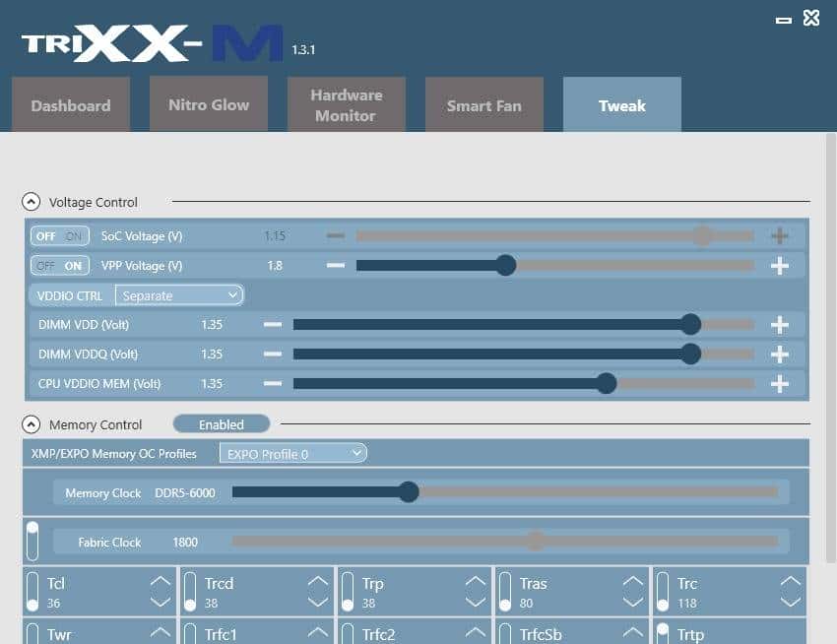Increase CPU VDDIO MEM with plus icon
The width and height of the screenshot is (837, 644).
(779, 384)
